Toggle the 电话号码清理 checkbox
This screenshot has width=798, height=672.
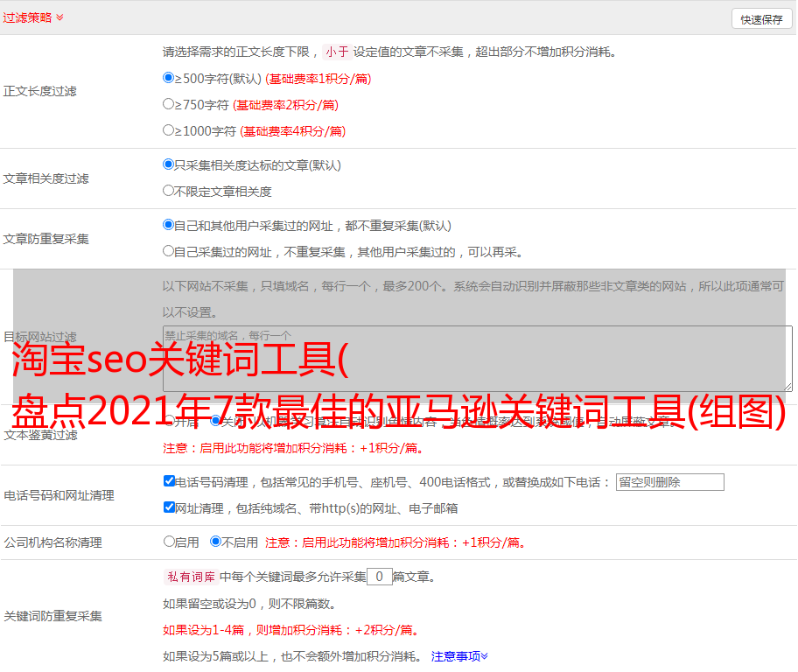pyautogui.click(x=169, y=481)
